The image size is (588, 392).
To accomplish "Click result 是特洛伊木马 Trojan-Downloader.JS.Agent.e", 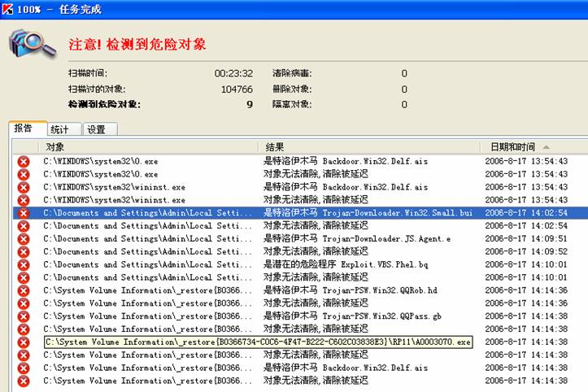I will pos(357,239).
